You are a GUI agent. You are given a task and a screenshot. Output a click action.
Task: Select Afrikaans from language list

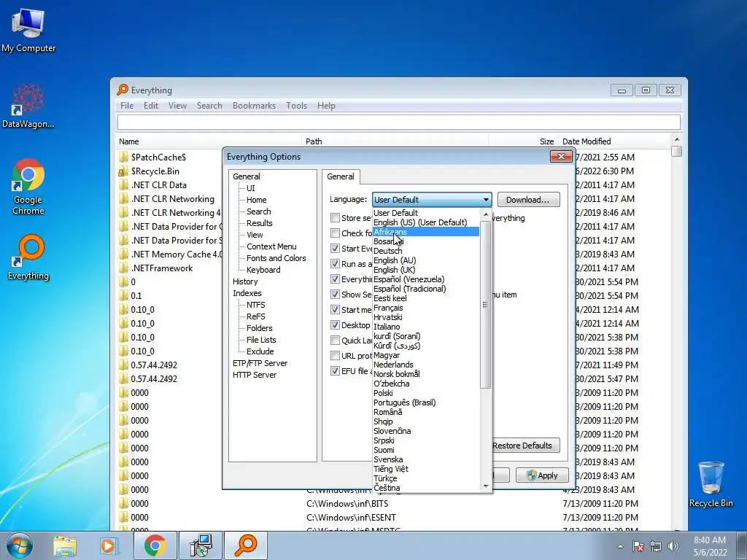(426, 232)
